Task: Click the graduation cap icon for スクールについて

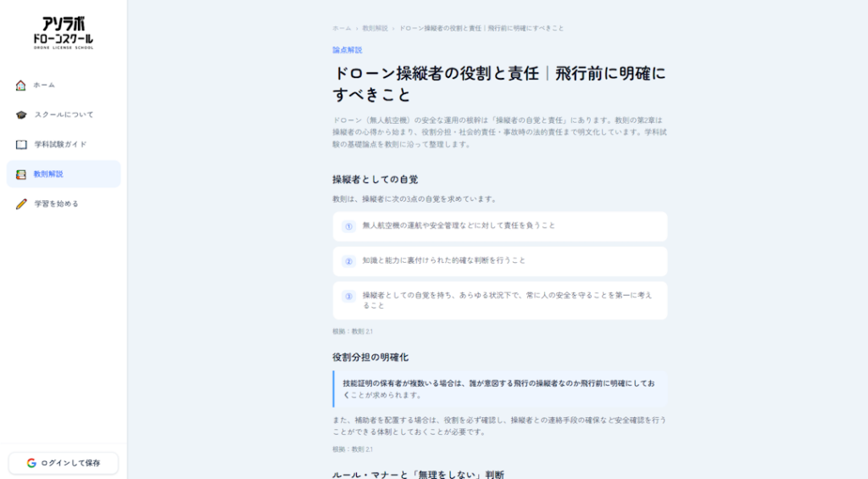Action: (21, 114)
